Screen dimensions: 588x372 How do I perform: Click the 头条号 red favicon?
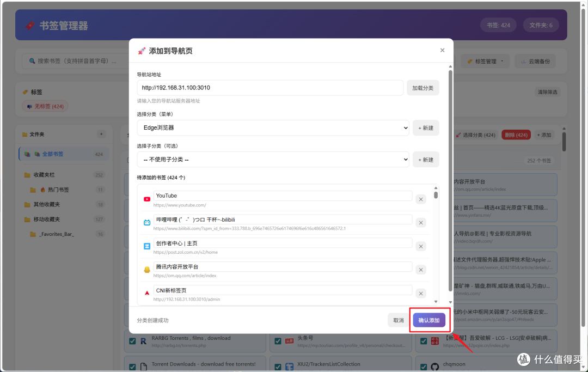coord(289,341)
